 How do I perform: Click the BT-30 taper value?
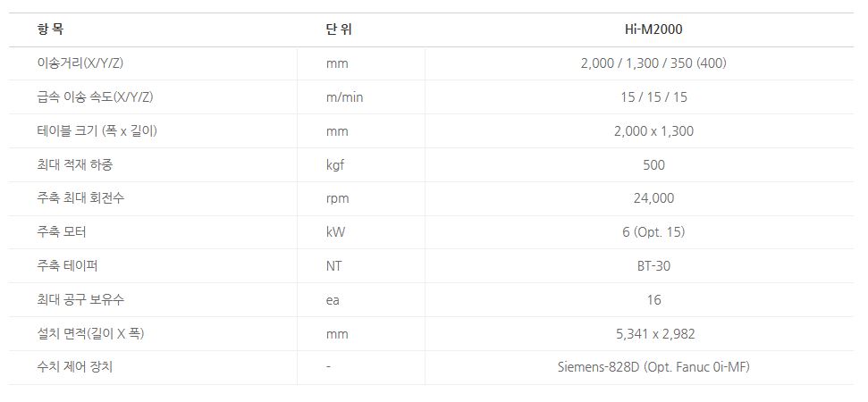tap(653, 266)
